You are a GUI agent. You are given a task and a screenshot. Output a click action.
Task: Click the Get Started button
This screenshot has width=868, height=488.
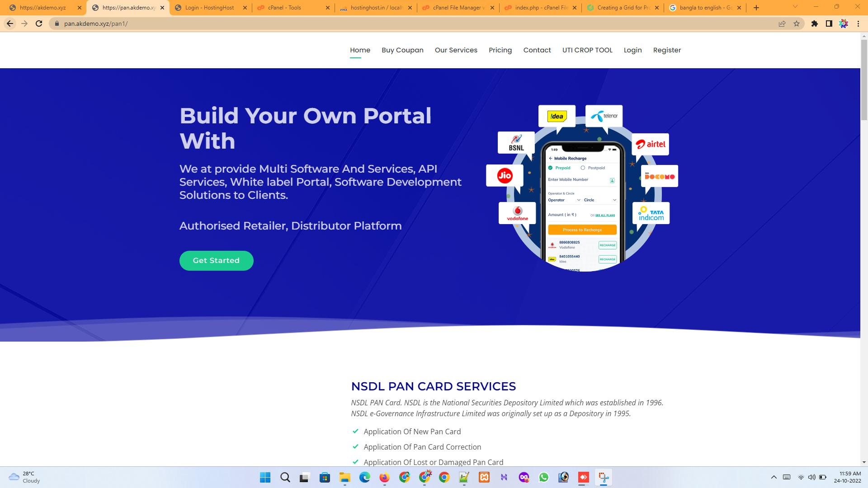tap(216, 261)
